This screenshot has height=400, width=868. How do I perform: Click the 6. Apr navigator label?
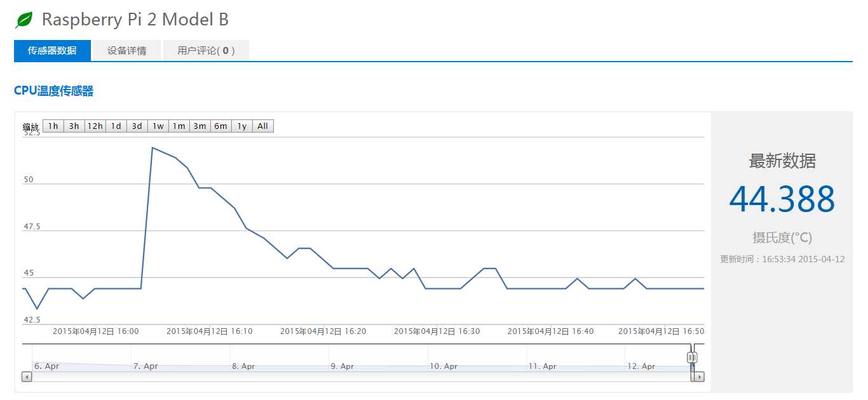point(46,366)
